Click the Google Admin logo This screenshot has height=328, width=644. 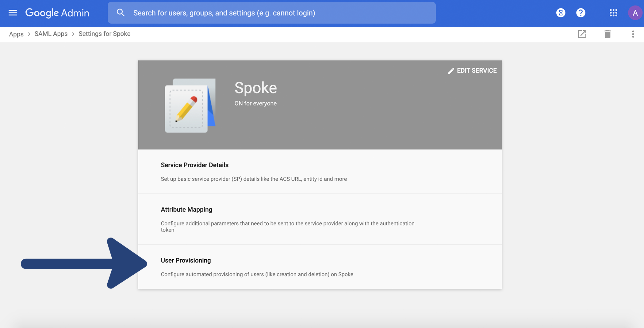point(57,13)
